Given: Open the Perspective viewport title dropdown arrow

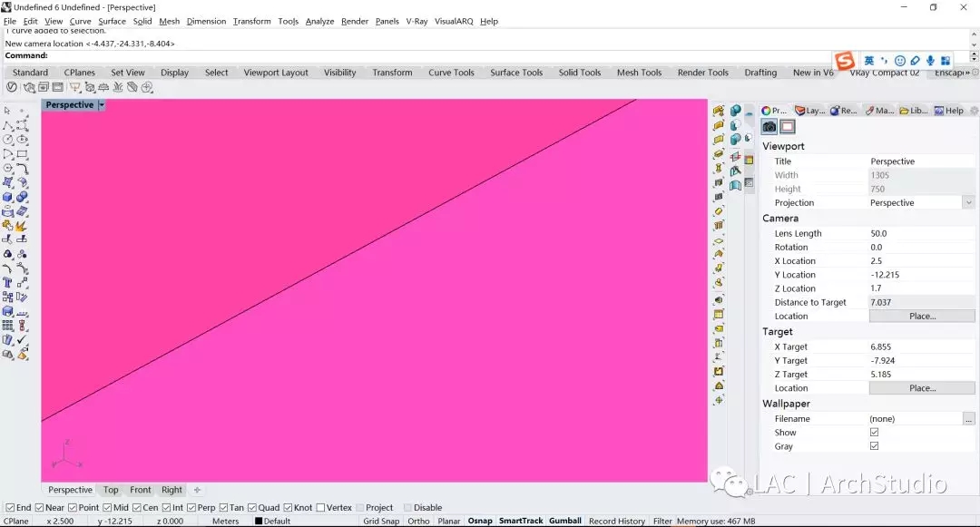Looking at the screenshot, I should 102,105.
